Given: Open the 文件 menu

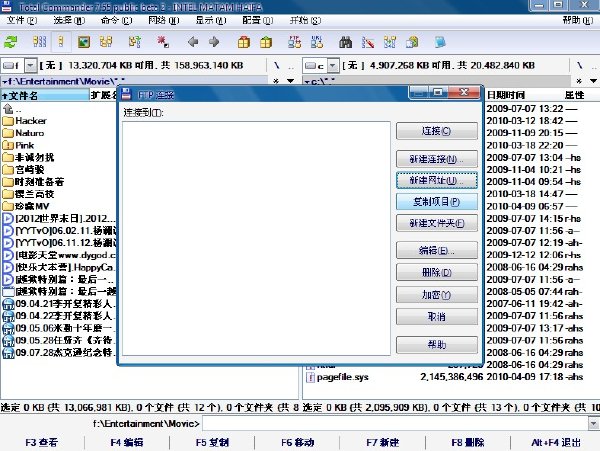Looking at the screenshot, I should click(22, 20).
